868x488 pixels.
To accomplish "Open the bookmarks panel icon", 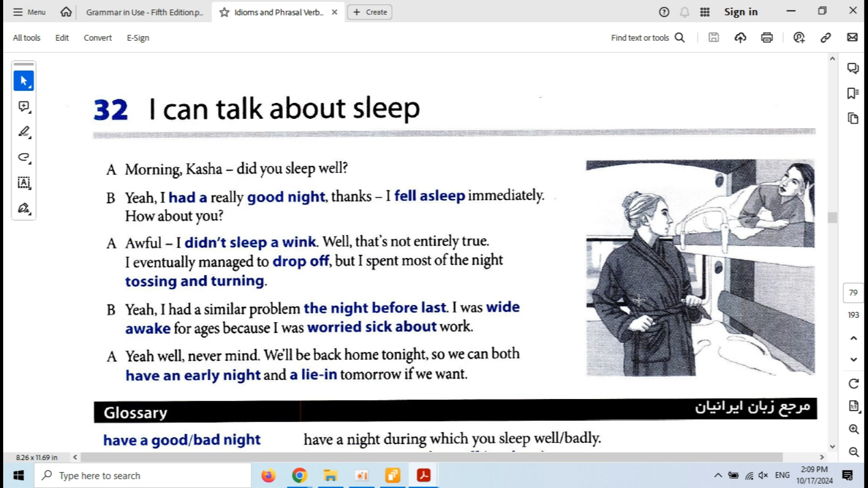I will (x=853, y=94).
